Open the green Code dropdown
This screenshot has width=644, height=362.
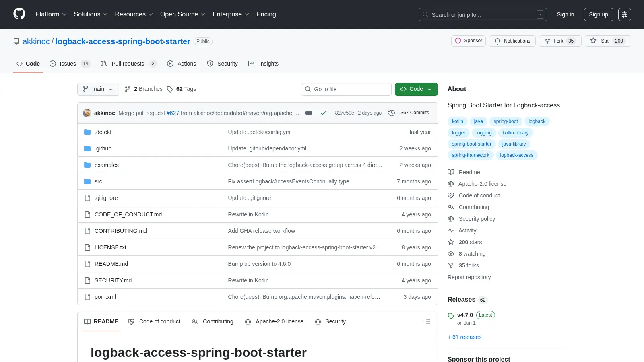pyautogui.click(x=416, y=89)
